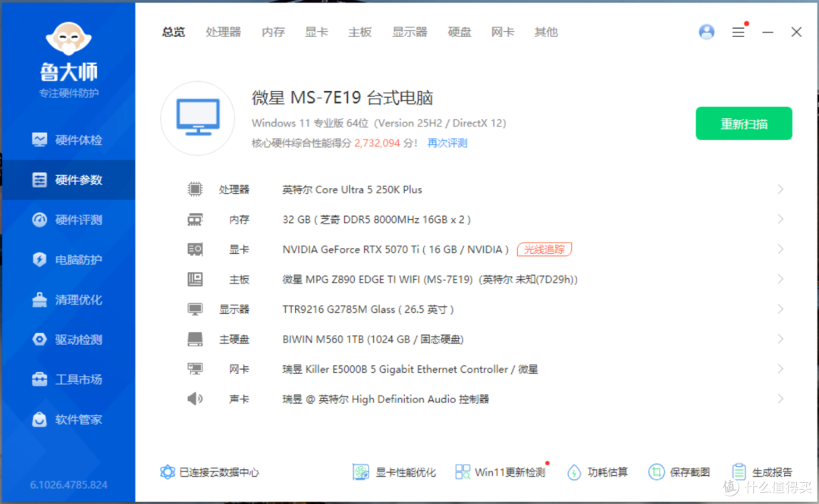Click the score 2,732,094
The image size is (819, 504).
pyautogui.click(x=377, y=143)
